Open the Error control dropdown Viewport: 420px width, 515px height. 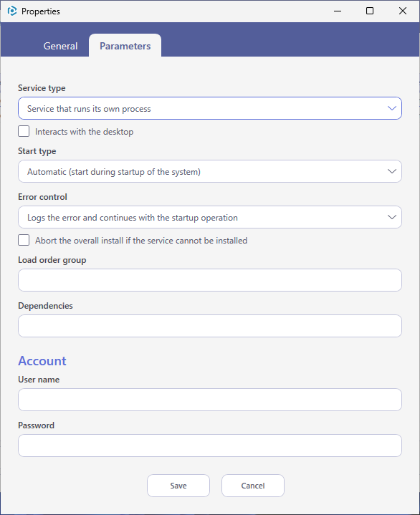[x=210, y=217]
